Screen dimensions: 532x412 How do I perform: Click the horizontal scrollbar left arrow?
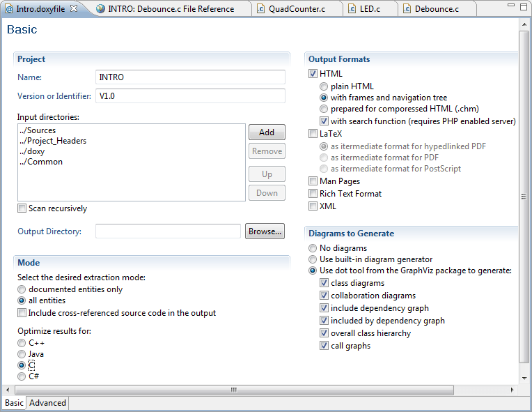tap(8, 390)
